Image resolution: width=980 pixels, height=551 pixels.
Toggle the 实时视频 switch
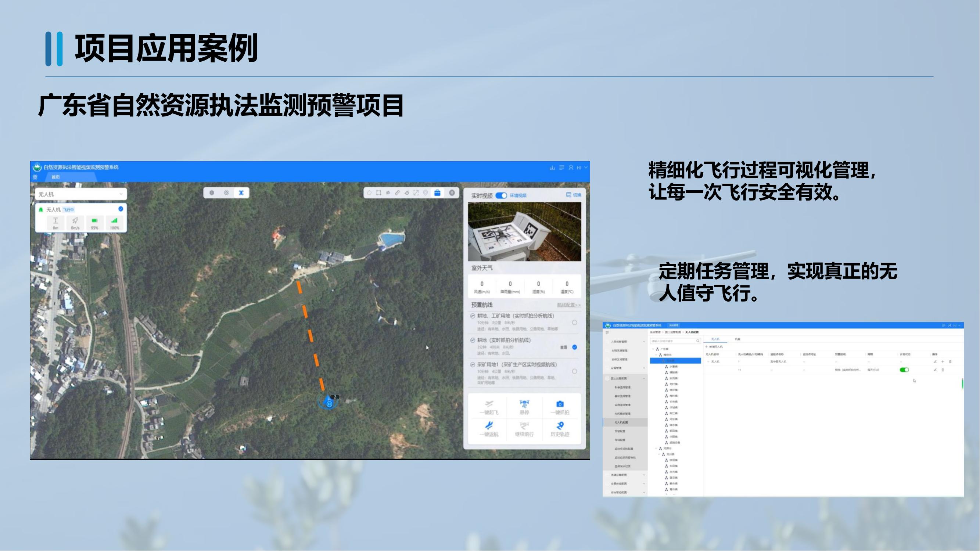(x=501, y=195)
